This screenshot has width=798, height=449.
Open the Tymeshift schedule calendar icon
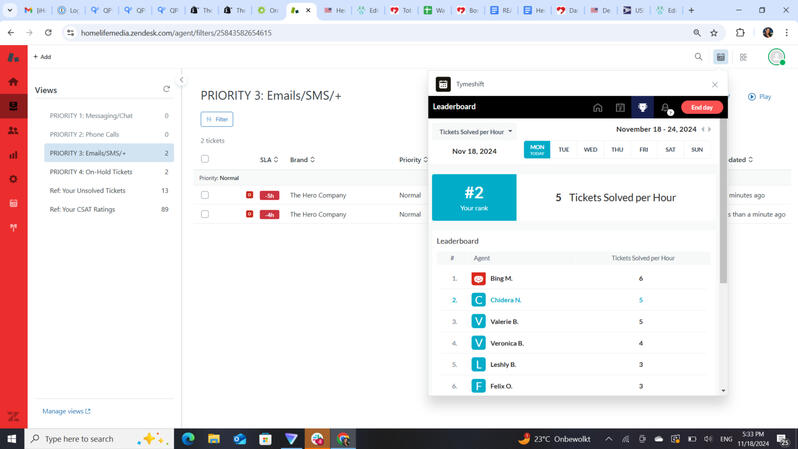coord(620,107)
